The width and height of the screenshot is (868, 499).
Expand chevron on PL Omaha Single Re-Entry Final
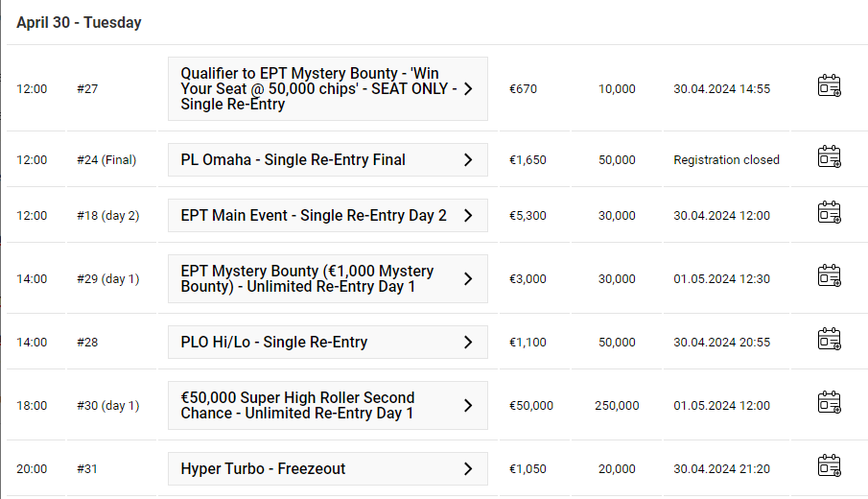468,159
